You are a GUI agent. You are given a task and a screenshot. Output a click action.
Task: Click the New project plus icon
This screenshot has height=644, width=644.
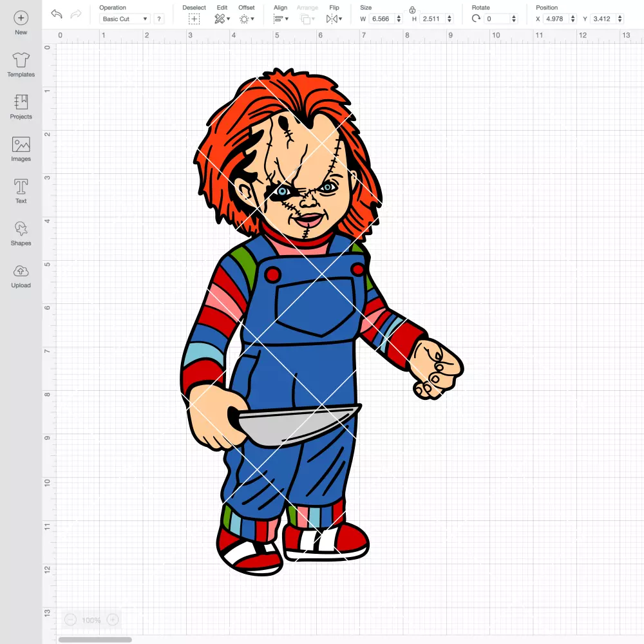pos(21,18)
